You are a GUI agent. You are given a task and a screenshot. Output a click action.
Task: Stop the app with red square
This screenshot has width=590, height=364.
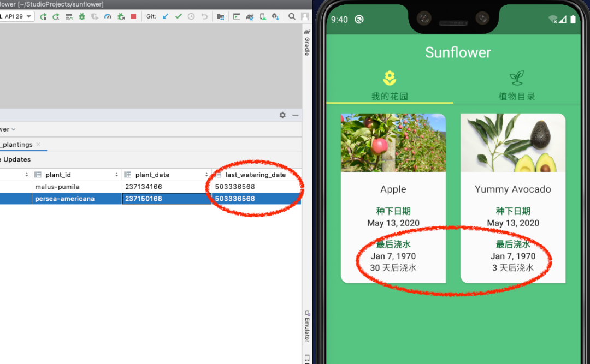click(x=134, y=16)
